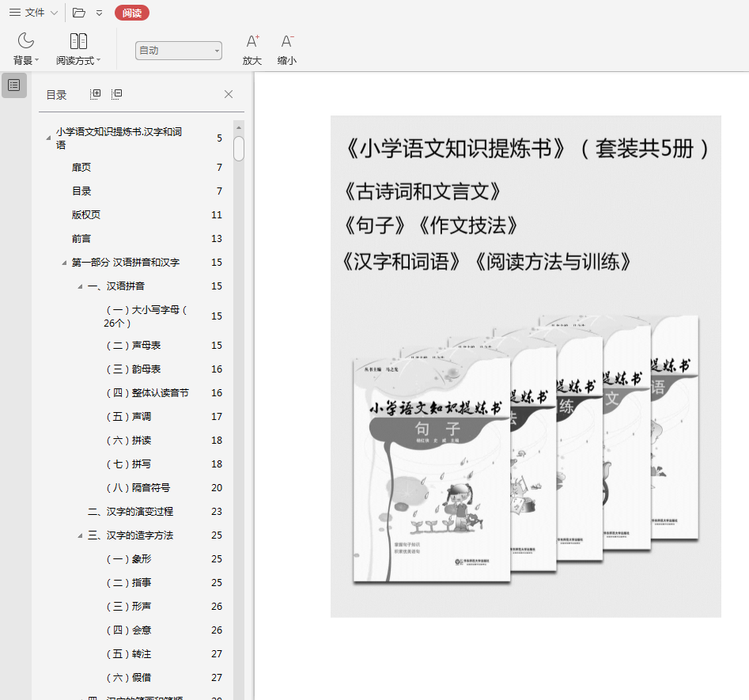Expand the quick access dropdown arrow
749x700 pixels.
[x=99, y=13]
